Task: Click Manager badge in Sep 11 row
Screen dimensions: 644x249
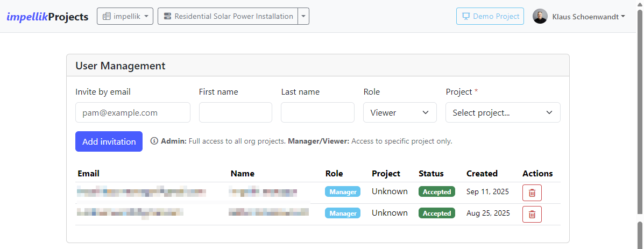Action: click(343, 191)
